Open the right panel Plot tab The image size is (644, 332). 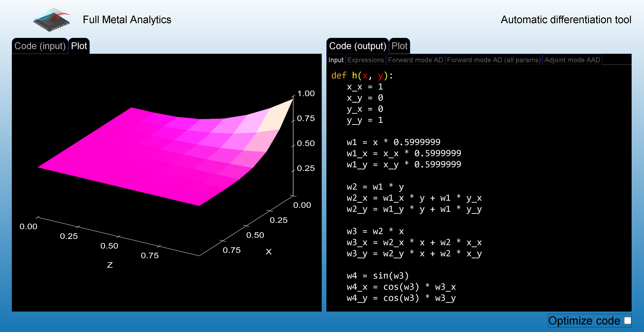tap(399, 46)
